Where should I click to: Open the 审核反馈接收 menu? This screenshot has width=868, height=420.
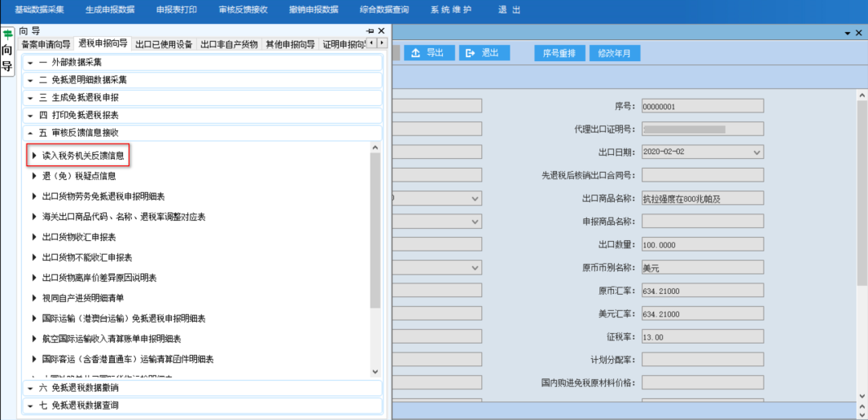pos(243,10)
